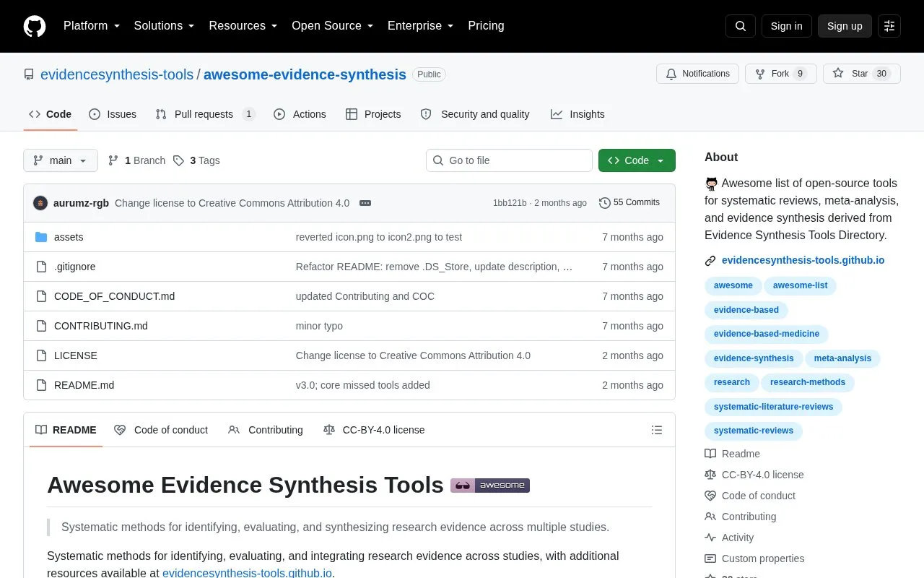This screenshot has height=578, width=924.
Task: Click the awesome badge image
Action: point(490,486)
